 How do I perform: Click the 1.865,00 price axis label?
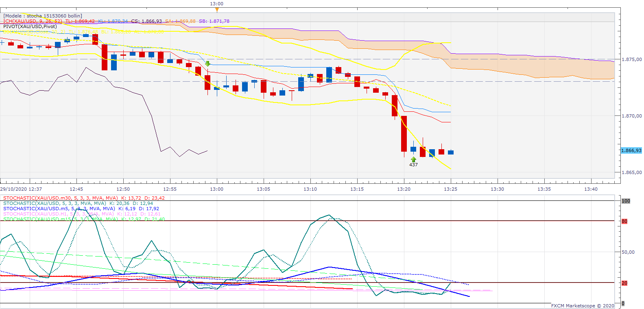click(631, 172)
